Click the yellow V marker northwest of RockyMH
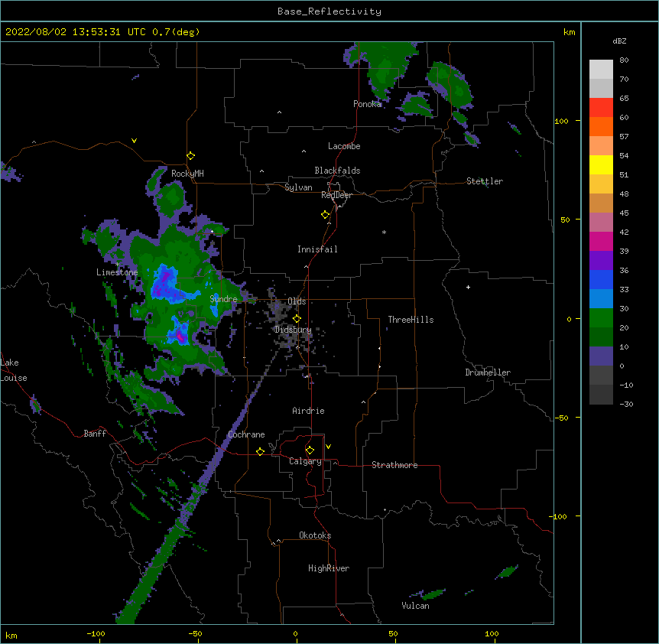This screenshot has width=659, height=644. pos(134,141)
